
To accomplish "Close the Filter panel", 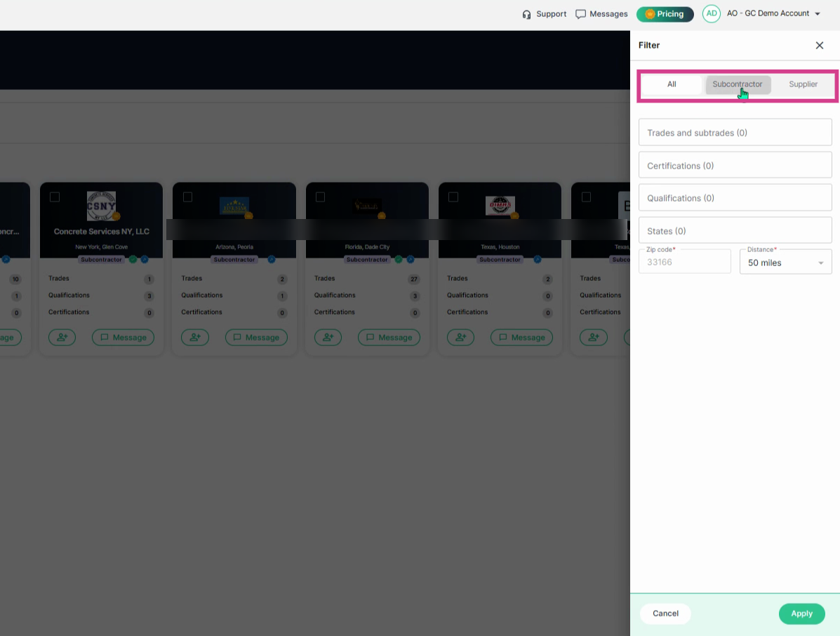I will point(819,46).
